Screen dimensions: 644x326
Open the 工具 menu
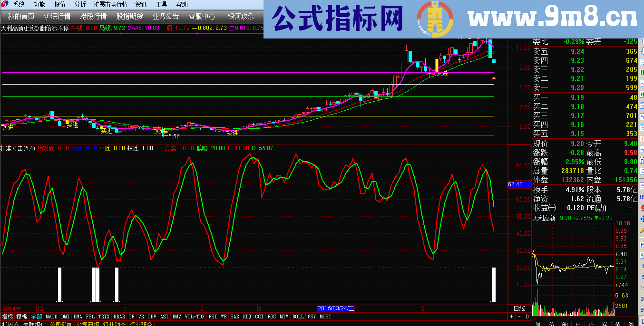coord(161,4)
